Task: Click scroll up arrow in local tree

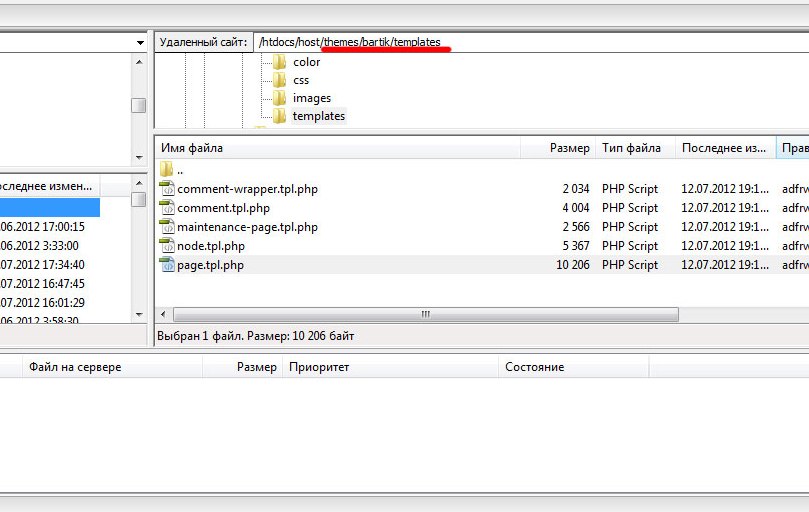Action: point(139,62)
